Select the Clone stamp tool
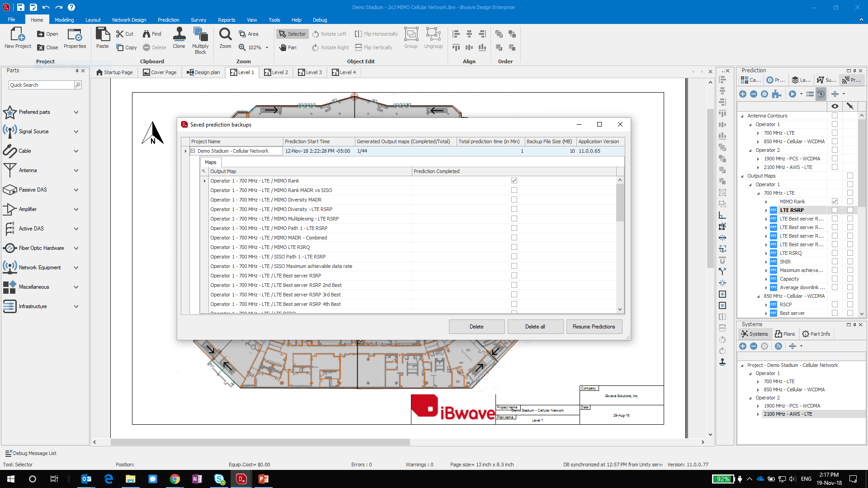The width and height of the screenshot is (868, 488). pyautogui.click(x=179, y=38)
